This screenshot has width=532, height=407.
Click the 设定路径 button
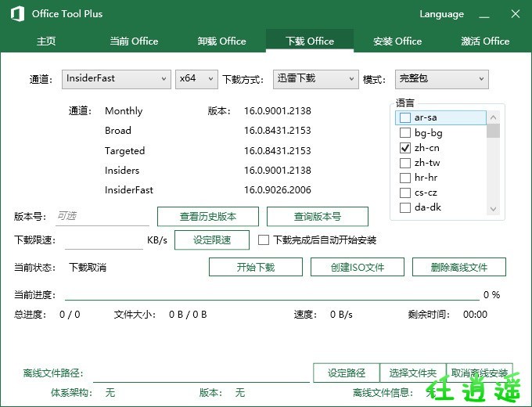(347, 373)
